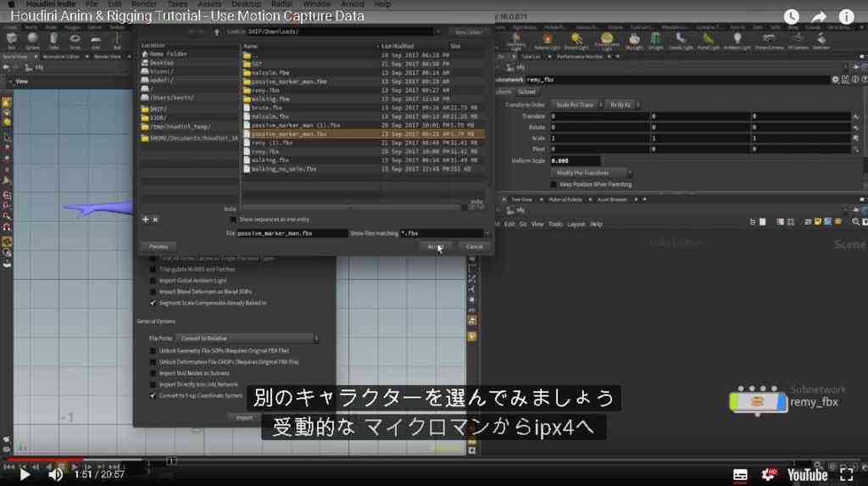Click the Watch Later clock icon
This screenshot has height=486, width=868.
pos(791,17)
